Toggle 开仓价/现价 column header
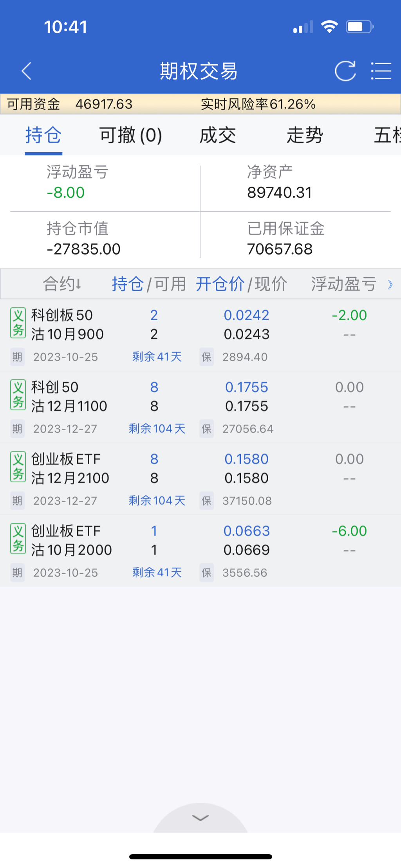Screen dimensions: 401x868 click(x=241, y=284)
